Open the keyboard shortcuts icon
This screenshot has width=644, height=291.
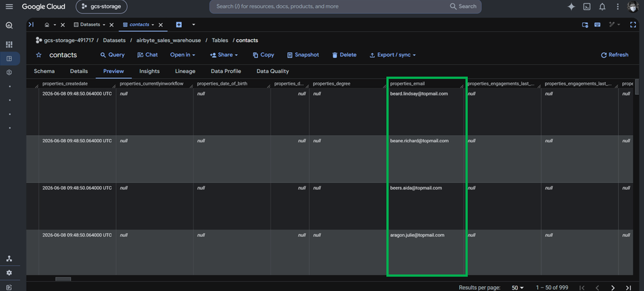[597, 25]
